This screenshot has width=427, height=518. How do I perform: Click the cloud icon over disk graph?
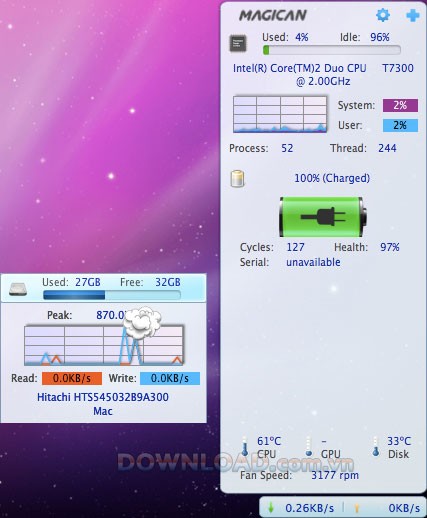pos(142,322)
